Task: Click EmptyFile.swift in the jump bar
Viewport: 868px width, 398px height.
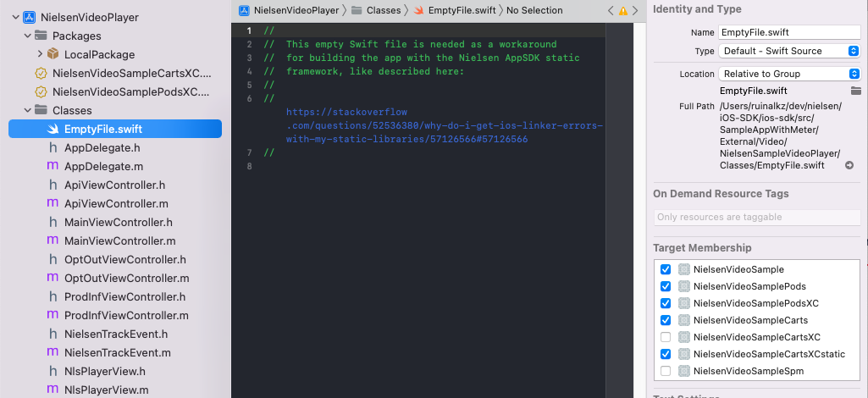Action: coord(462,10)
